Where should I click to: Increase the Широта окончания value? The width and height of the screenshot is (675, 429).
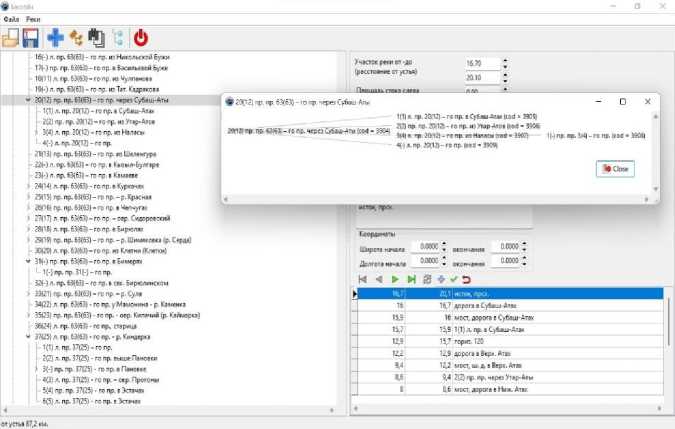click(x=524, y=244)
